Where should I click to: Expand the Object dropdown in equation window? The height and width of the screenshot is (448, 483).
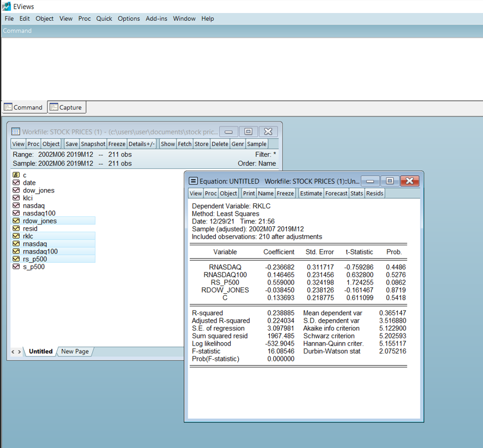(x=228, y=193)
